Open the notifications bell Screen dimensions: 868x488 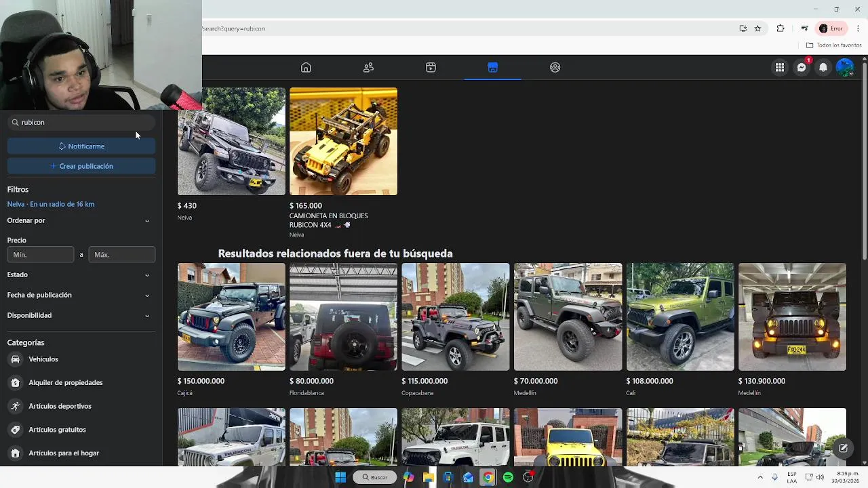click(823, 67)
